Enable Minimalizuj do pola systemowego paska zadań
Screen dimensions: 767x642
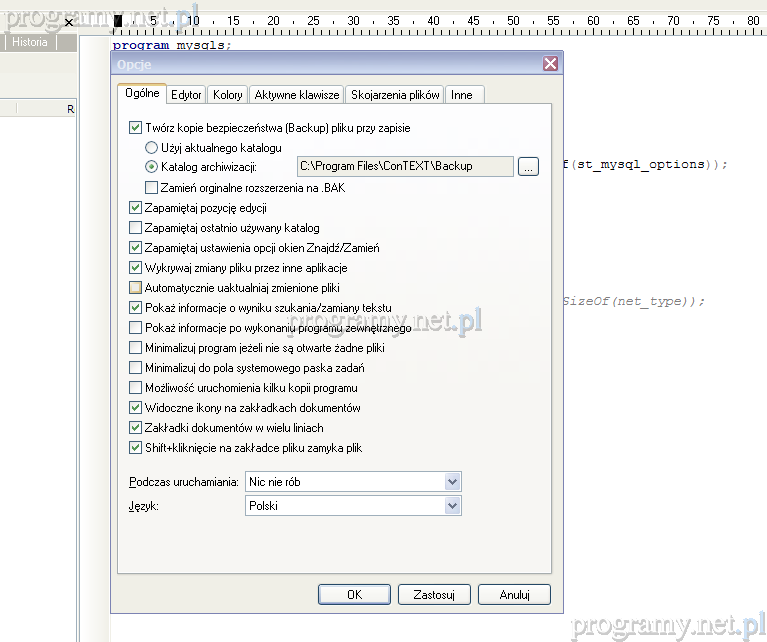coord(136,368)
